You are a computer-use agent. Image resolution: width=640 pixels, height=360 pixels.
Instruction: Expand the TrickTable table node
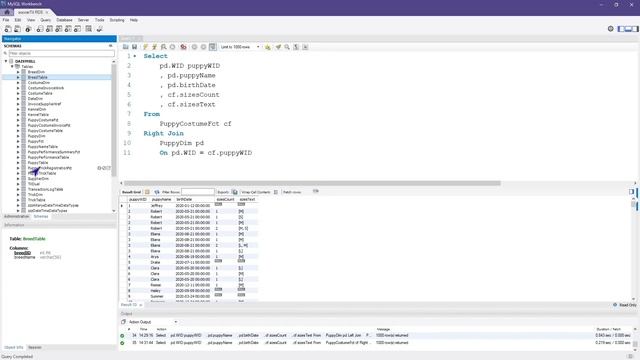pyautogui.click(x=18, y=200)
